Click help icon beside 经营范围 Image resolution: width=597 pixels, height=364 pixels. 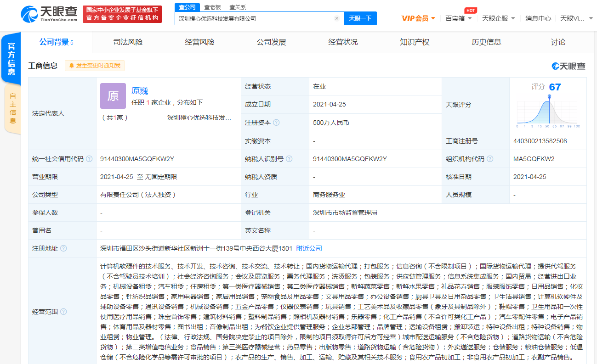(63, 312)
